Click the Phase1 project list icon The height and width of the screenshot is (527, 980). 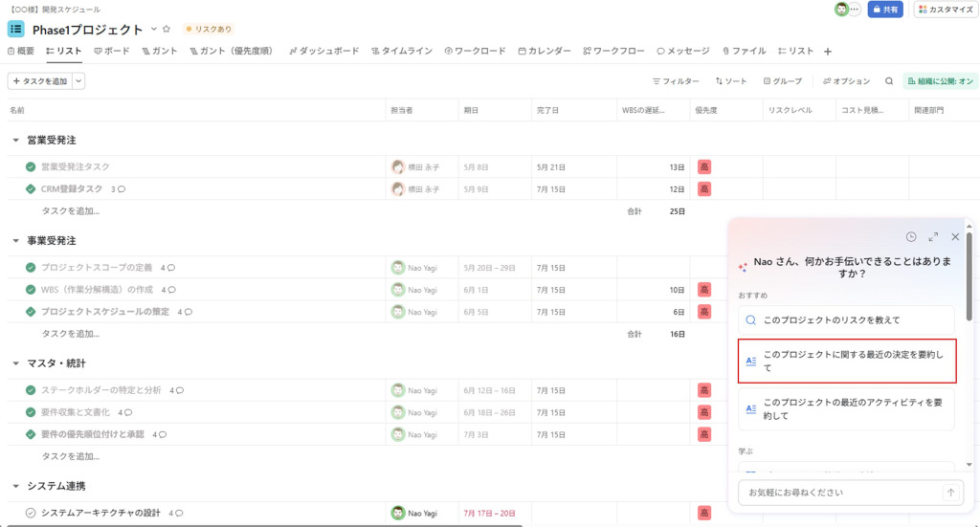click(x=15, y=29)
